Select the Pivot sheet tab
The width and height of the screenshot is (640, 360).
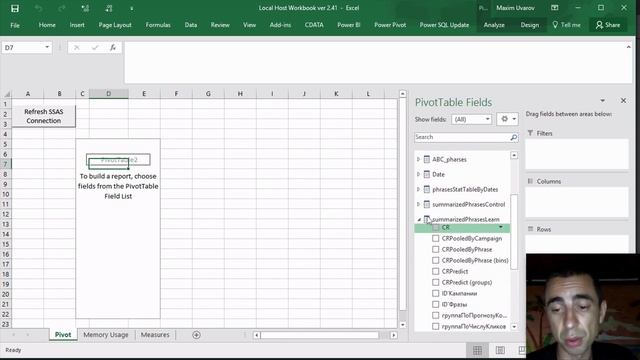(63, 335)
